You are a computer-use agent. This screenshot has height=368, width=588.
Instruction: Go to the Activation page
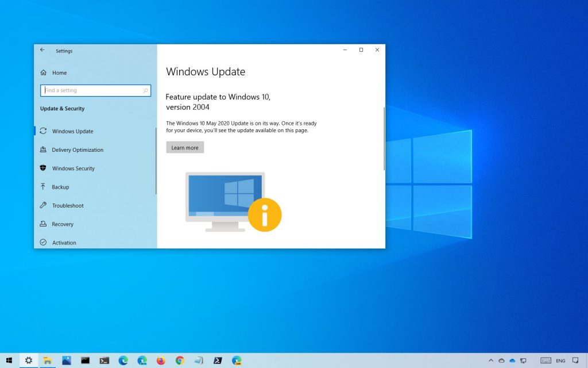[64, 243]
